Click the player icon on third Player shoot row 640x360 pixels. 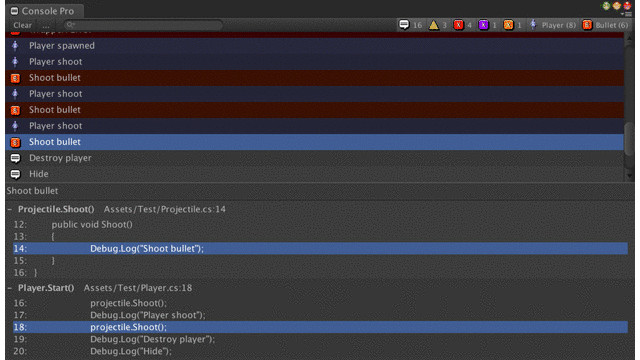coord(15,126)
